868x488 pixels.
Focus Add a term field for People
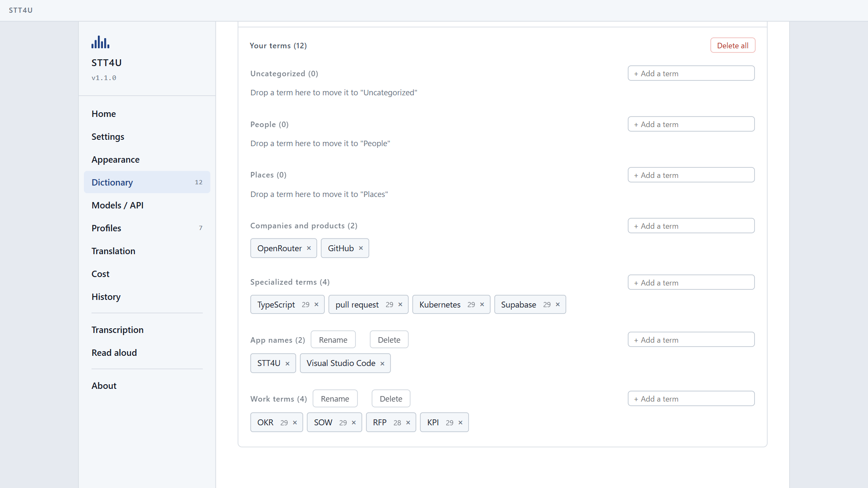click(691, 124)
